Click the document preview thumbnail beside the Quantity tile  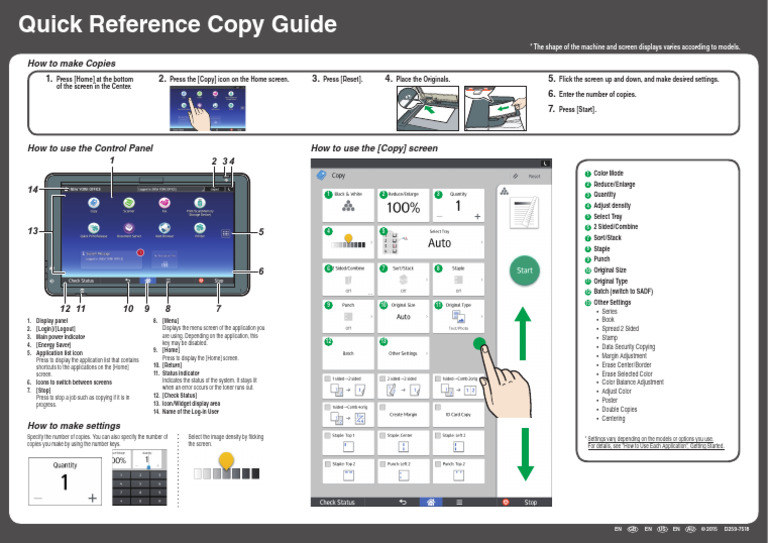click(x=524, y=212)
